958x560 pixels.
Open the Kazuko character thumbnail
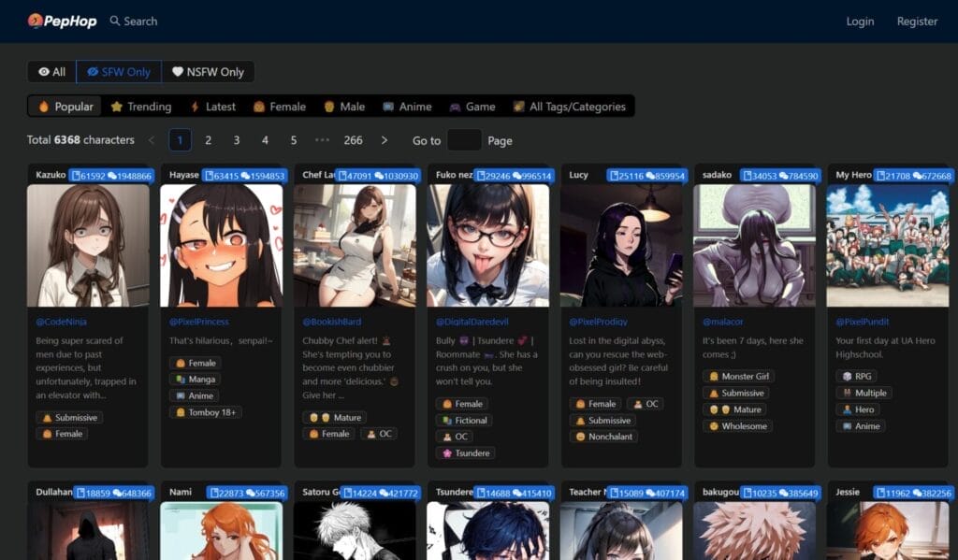point(88,246)
